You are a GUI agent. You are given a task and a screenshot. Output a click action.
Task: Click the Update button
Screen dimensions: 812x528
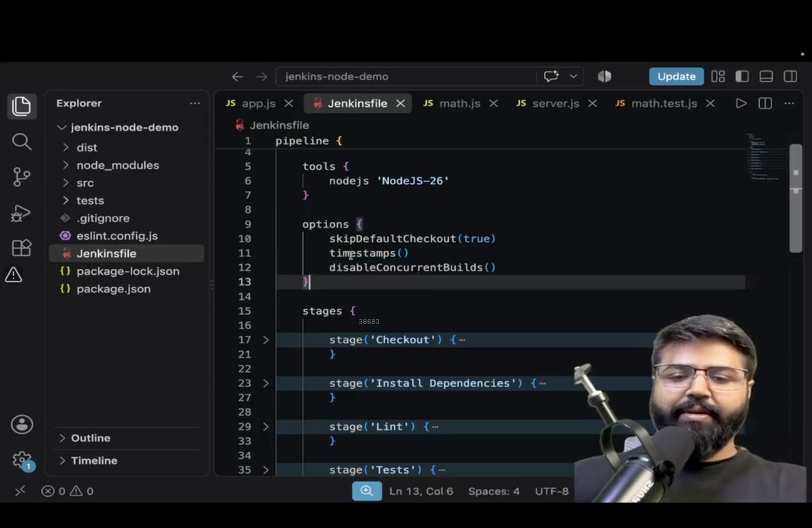677,76
